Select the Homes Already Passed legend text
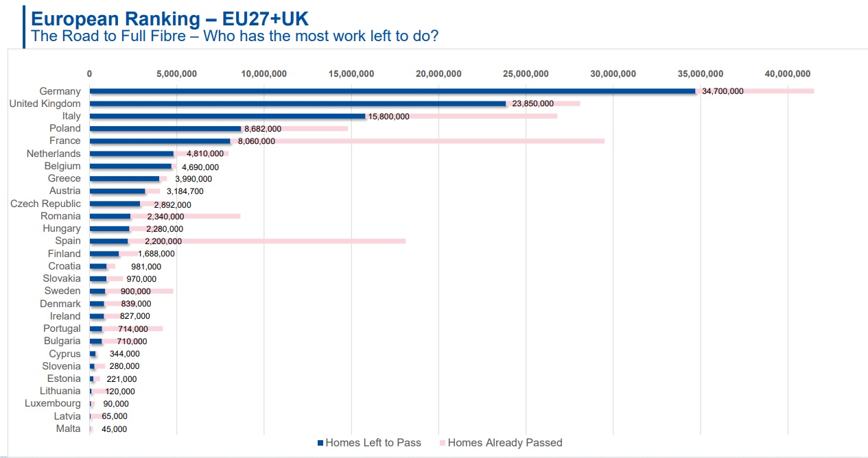Image resolution: width=868 pixels, height=458 pixels. tap(505, 443)
